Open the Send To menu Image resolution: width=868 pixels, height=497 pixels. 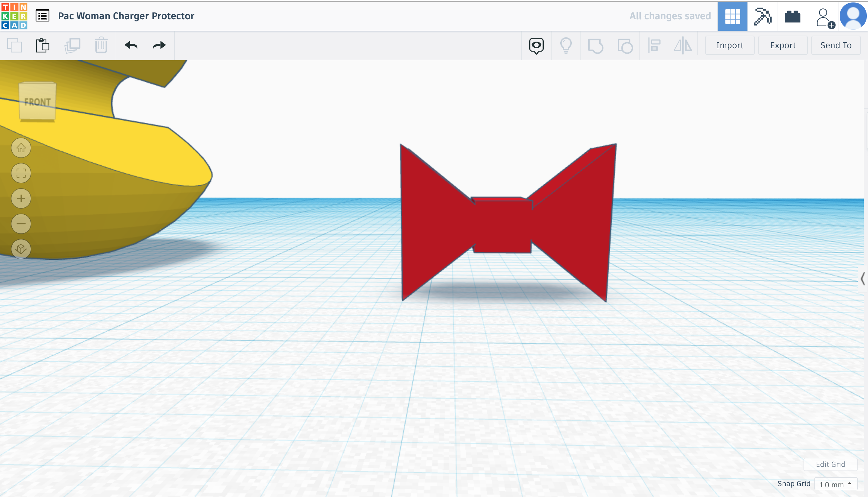point(835,46)
